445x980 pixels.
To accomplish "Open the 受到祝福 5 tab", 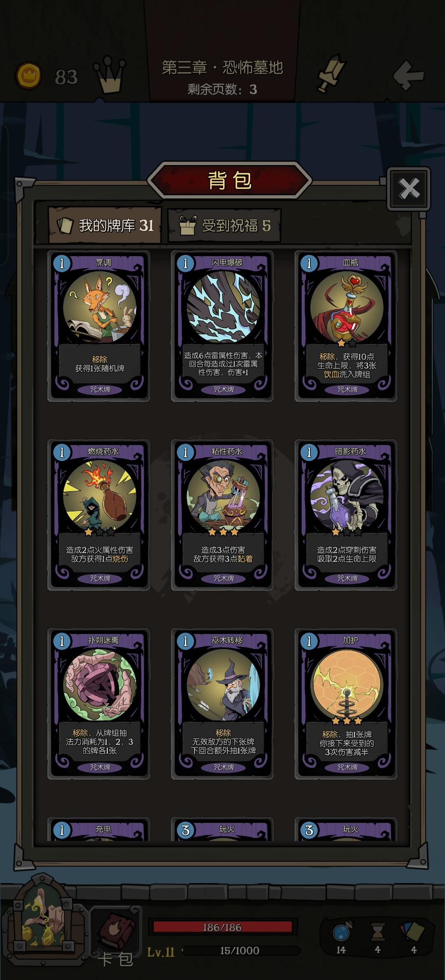I will point(225,225).
